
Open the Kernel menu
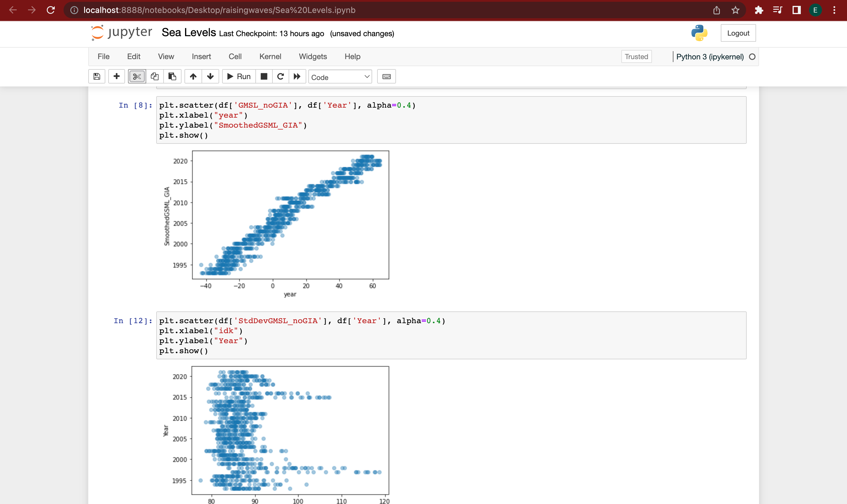[270, 57]
